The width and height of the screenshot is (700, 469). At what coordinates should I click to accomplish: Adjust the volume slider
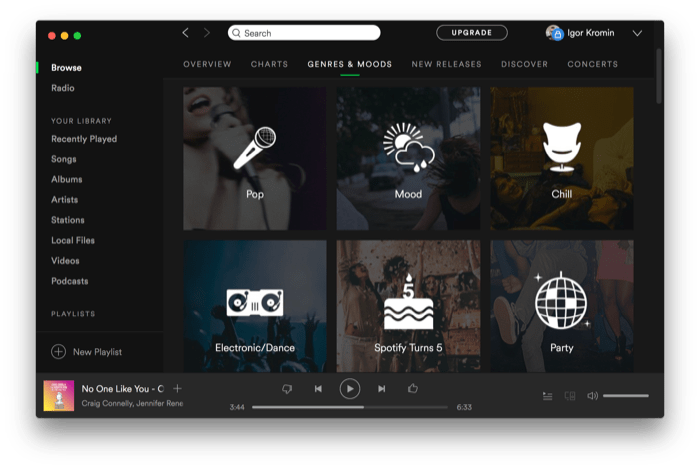tap(626, 396)
